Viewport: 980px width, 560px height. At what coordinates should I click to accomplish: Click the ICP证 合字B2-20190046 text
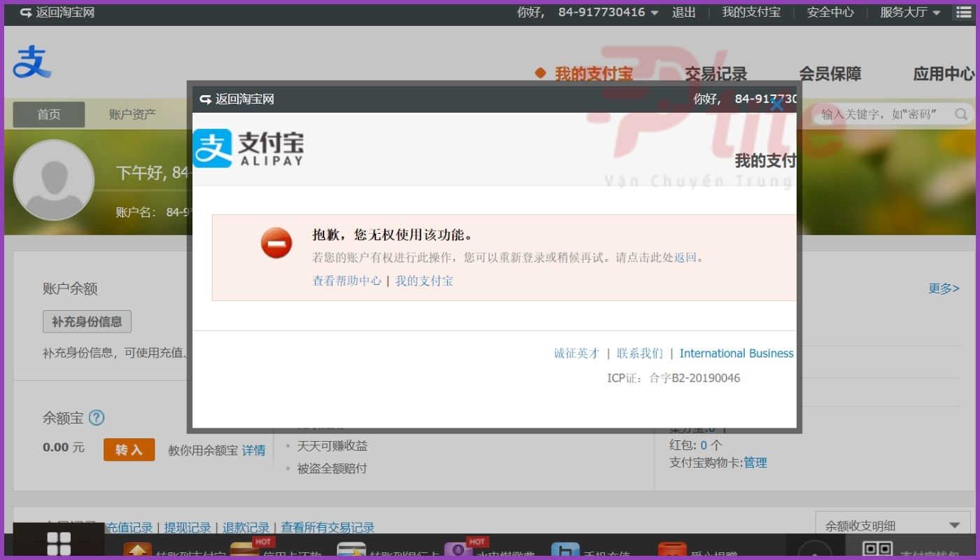673,378
